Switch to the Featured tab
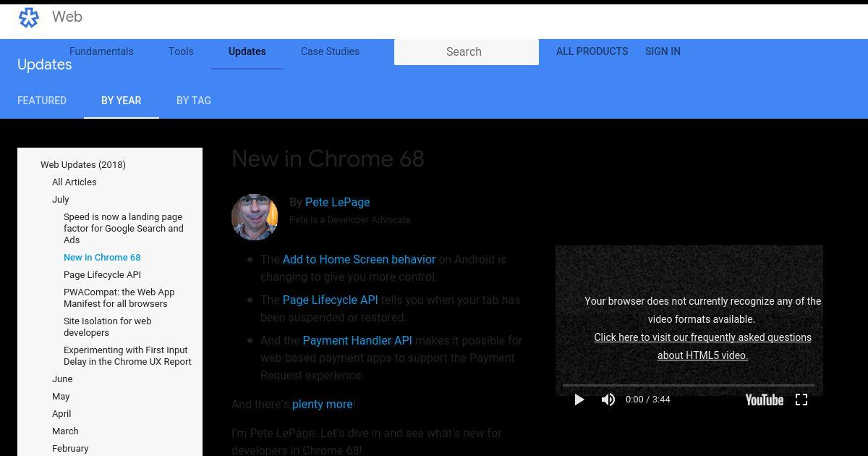 (42, 101)
